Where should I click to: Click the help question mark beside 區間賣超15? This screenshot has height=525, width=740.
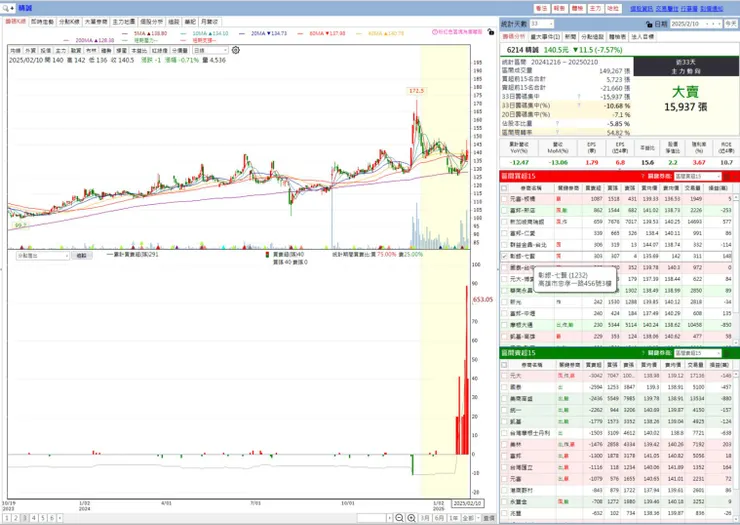point(642,353)
